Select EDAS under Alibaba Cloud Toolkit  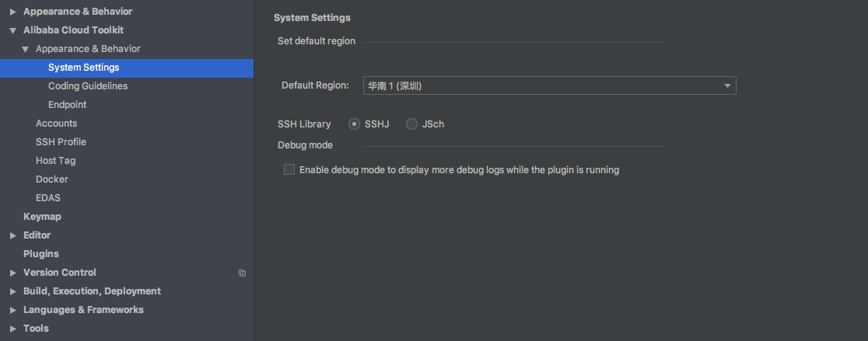(x=48, y=198)
